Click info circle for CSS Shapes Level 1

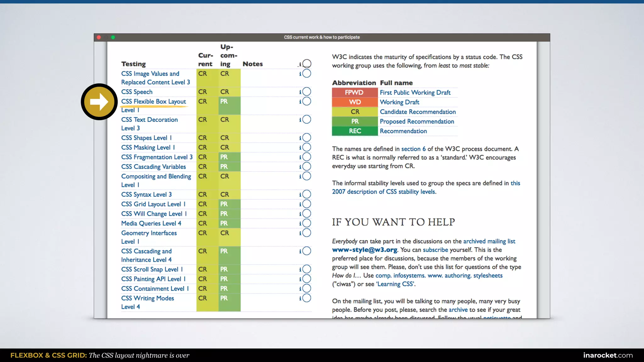pos(307,138)
